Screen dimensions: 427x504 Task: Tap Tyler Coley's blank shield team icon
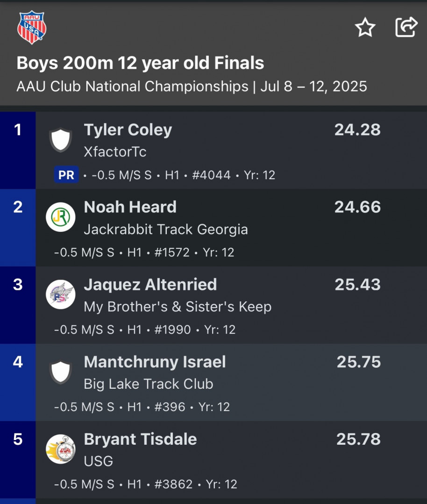click(x=60, y=140)
